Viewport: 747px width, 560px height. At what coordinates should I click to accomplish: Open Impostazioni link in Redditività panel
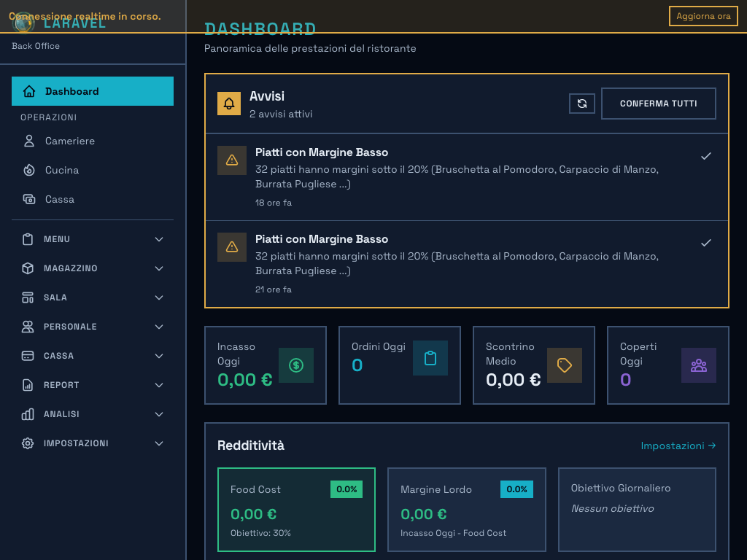[x=678, y=446]
